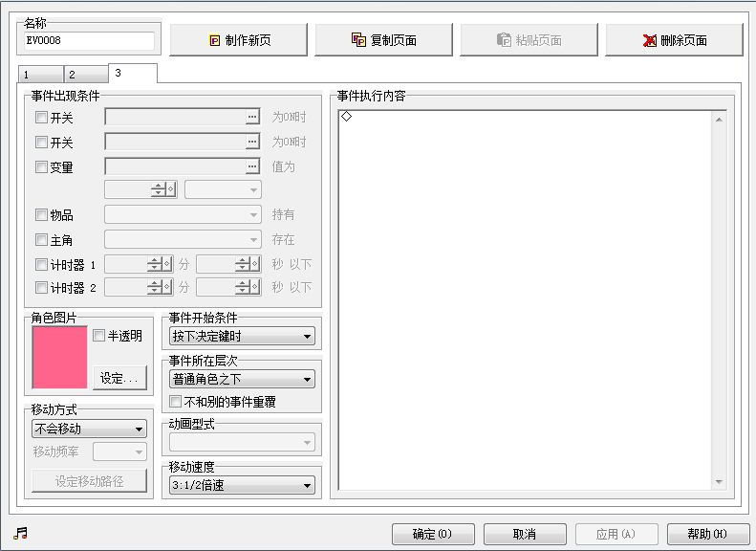Open the 移动方式 dropdown showing 不会移动
This screenshot has width=756, height=551.
89,429
